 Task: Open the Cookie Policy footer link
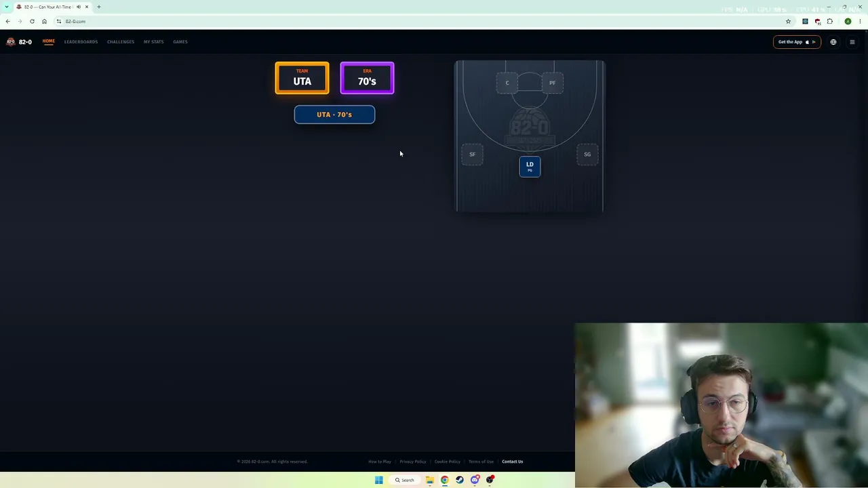(x=448, y=462)
